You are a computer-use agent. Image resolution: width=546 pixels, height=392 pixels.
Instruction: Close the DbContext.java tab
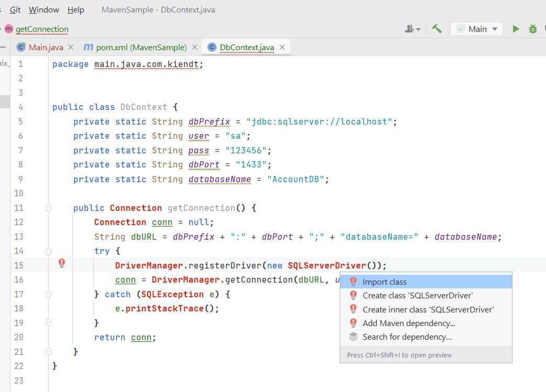point(282,47)
